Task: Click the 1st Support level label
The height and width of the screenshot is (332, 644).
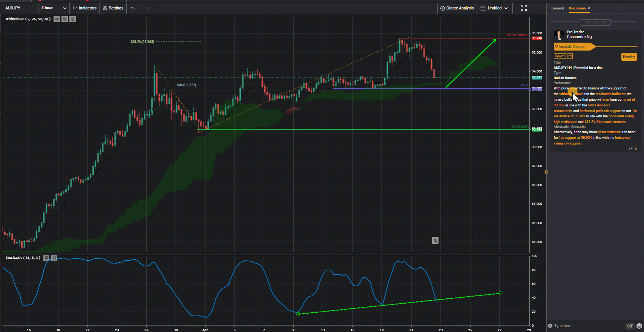Action: [x=520, y=126]
